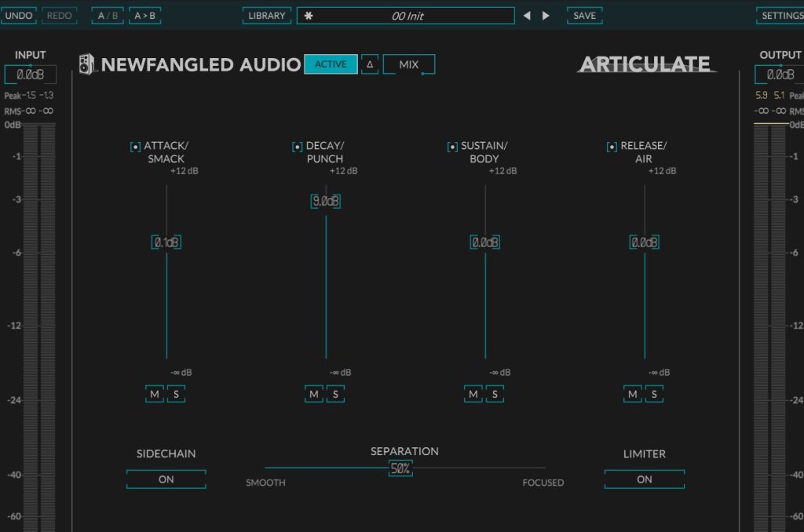The image size is (804, 532).
Task: Click the previous preset left arrow
Action: point(527,16)
